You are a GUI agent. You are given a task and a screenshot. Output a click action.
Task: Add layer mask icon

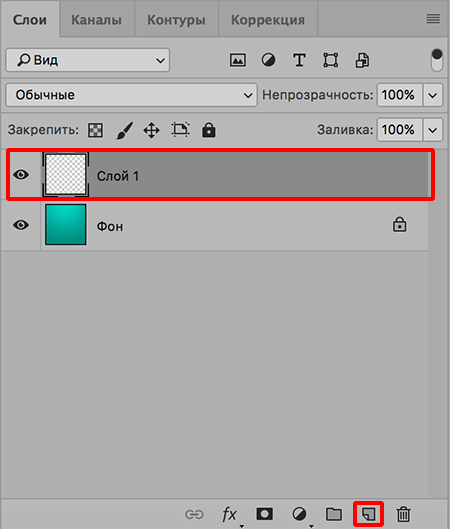(264, 514)
